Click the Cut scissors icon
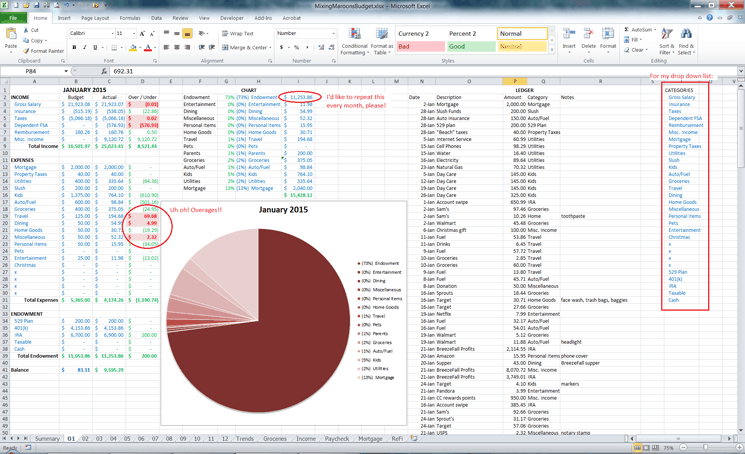This screenshot has width=745, height=454. (x=26, y=30)
